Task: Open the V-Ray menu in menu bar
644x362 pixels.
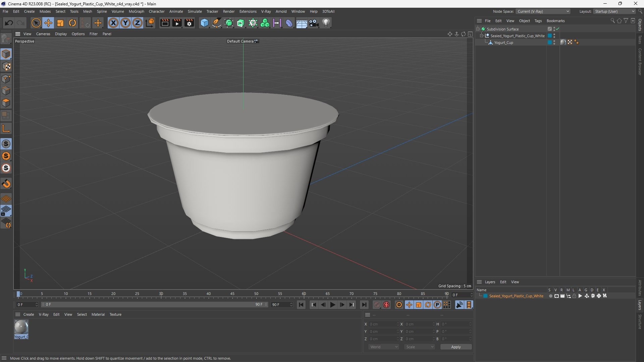Action: point(266,11)
